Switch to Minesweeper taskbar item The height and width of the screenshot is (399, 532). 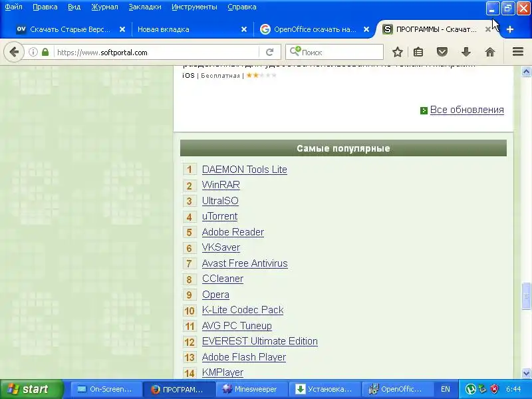[x=251, y=389]
